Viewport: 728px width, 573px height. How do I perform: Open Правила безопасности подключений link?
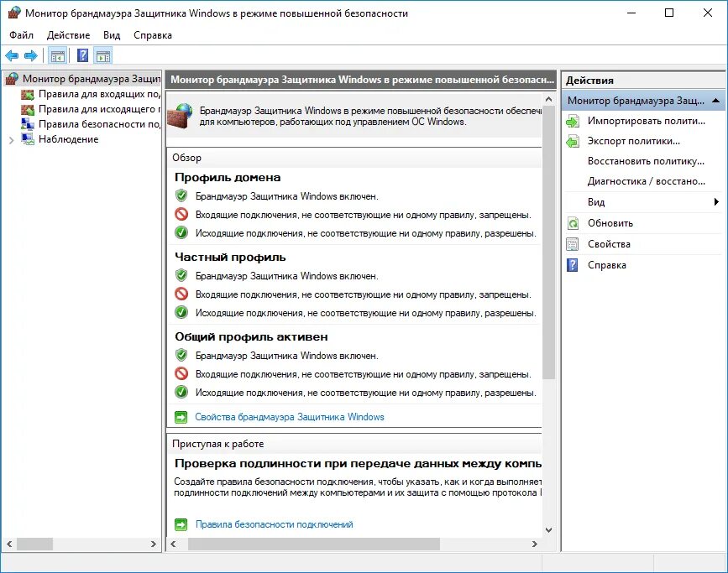pyautogui.click(x=275, y=524)
